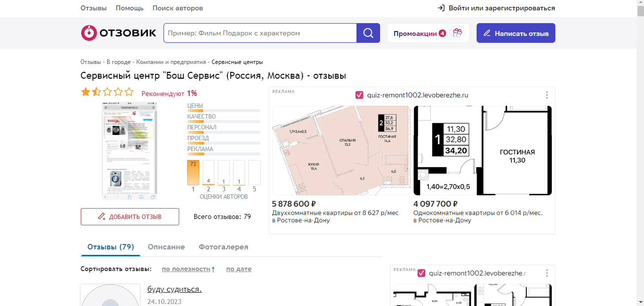Click the gift icon next to Промоакции
This screenshot has width=644, height=306.
point(457,32)
